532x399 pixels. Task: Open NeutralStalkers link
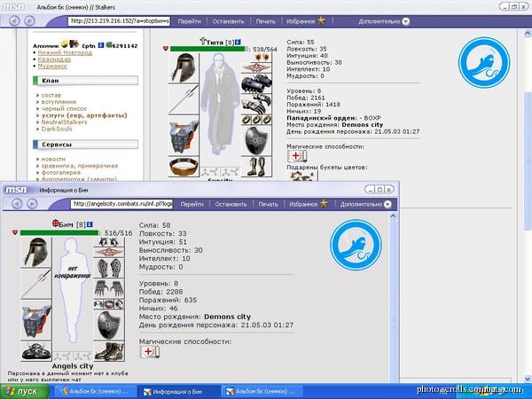64,122
